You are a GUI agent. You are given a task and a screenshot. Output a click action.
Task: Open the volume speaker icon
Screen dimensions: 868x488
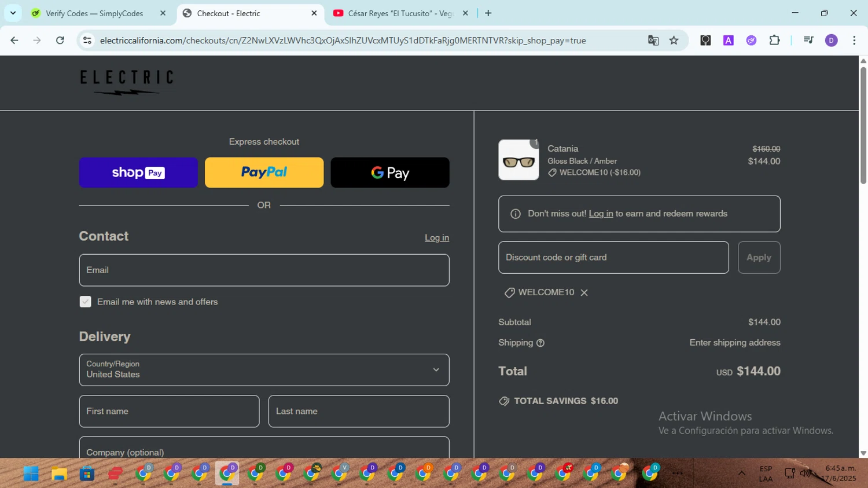point(804,474)
